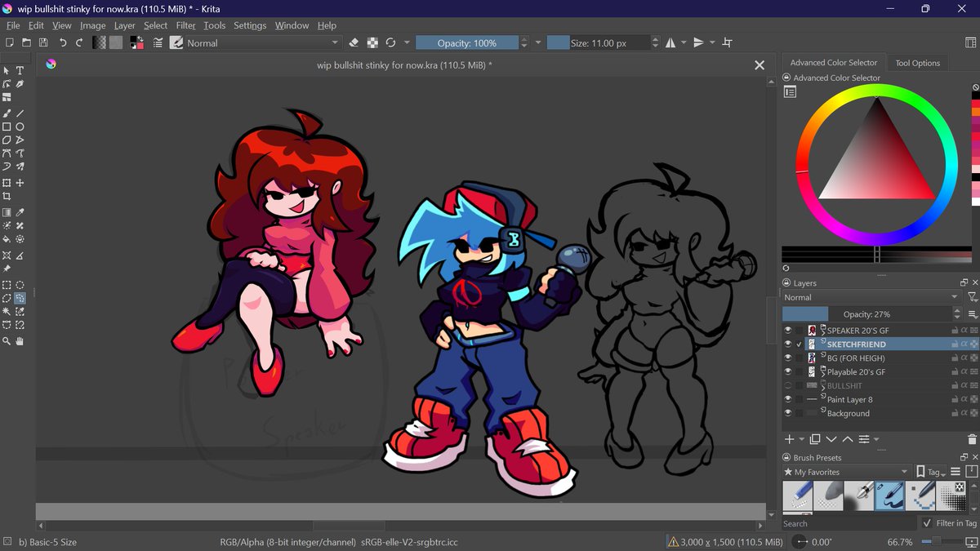
Task: Move the layer down with the down arrow
Action: 831,439
